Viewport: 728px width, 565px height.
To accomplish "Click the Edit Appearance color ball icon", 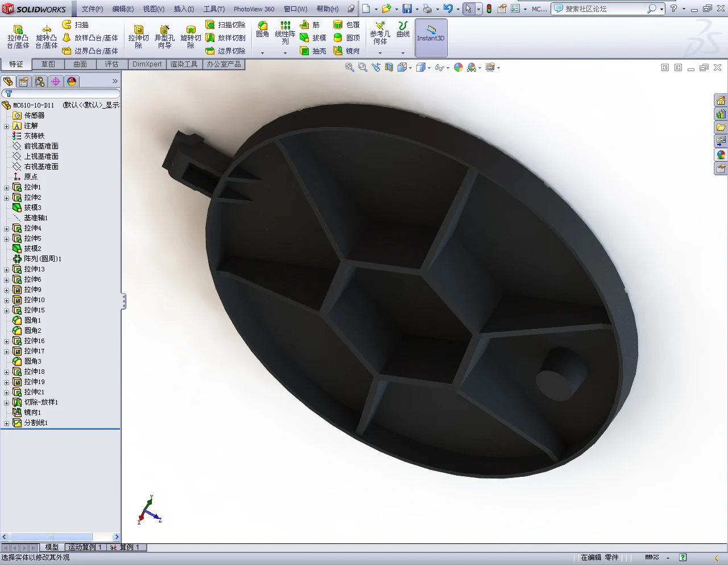I will coord(458,67).
